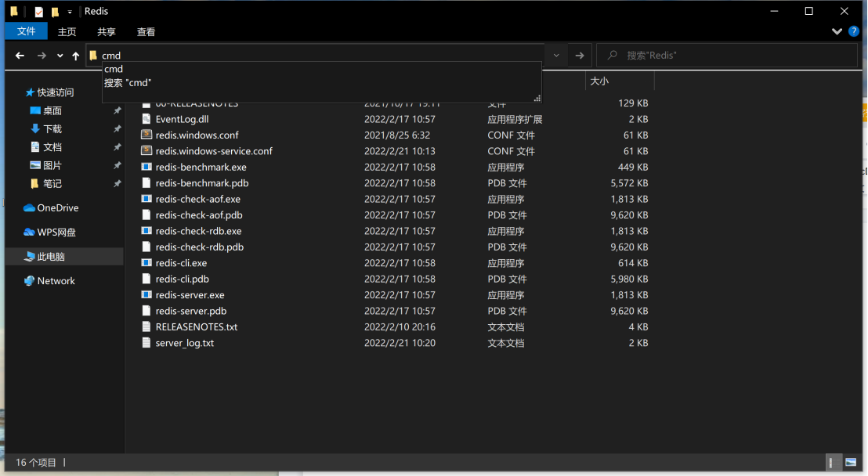Click the redis-check-rdb.exe application icon
868x476 pixels.
click(146, 232)
